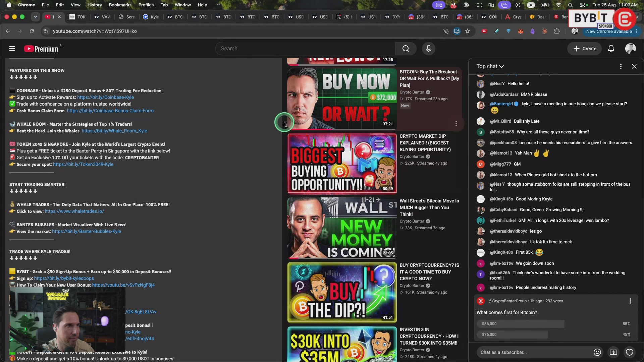This screenshot has width=644, height=362.
Task: Click the Create button
Action: tap(585, 49)
